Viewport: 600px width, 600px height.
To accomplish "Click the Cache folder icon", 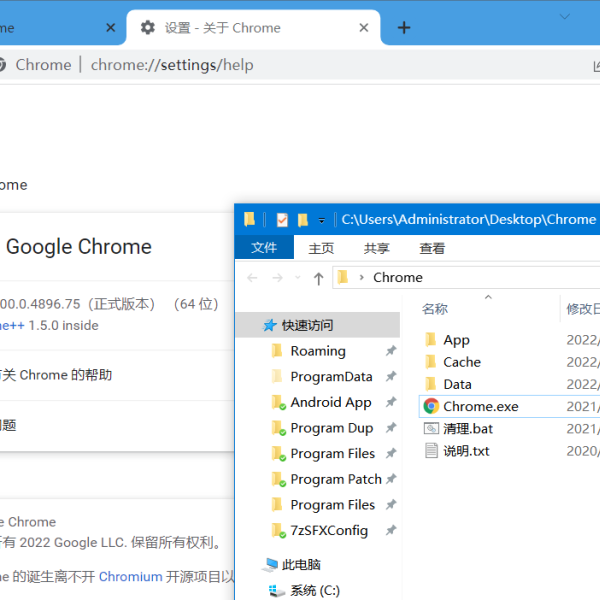I will [x=430, y=361].
